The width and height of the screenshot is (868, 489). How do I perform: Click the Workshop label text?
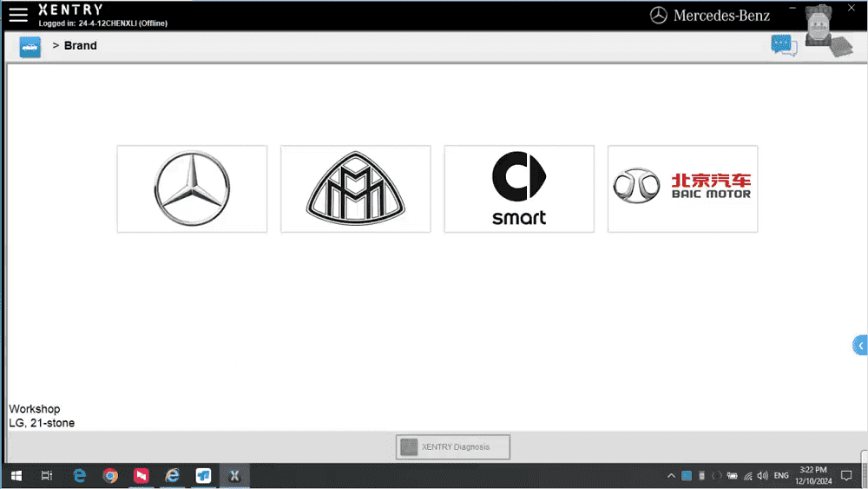(35, 409)
